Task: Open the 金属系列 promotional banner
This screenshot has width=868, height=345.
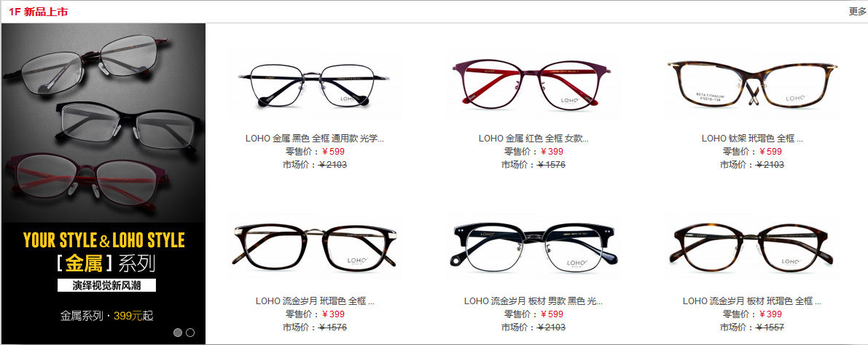Action: pos(103,184)
